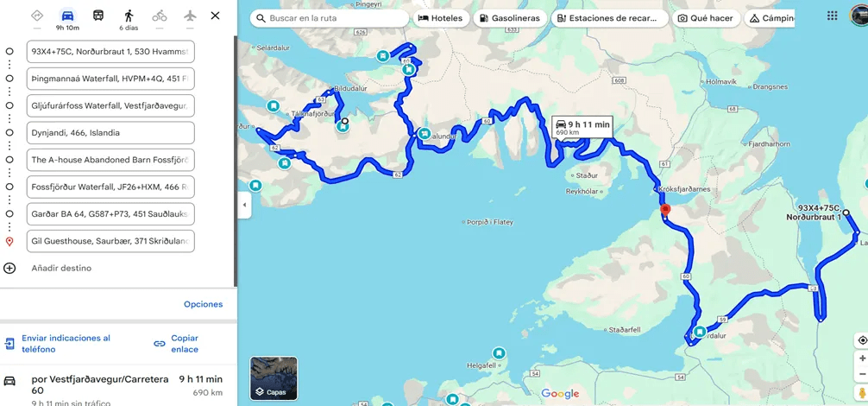Select public transit mode icon

[x=98, y=16]
